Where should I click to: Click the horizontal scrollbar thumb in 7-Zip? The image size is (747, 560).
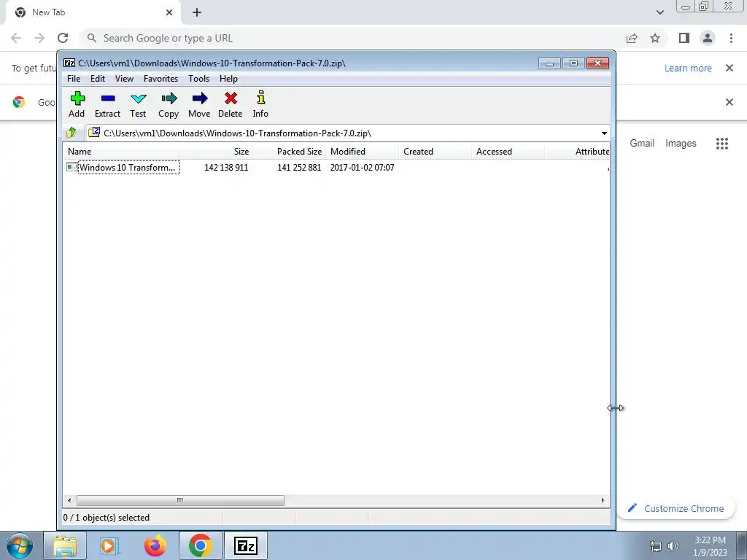[180, 500]
